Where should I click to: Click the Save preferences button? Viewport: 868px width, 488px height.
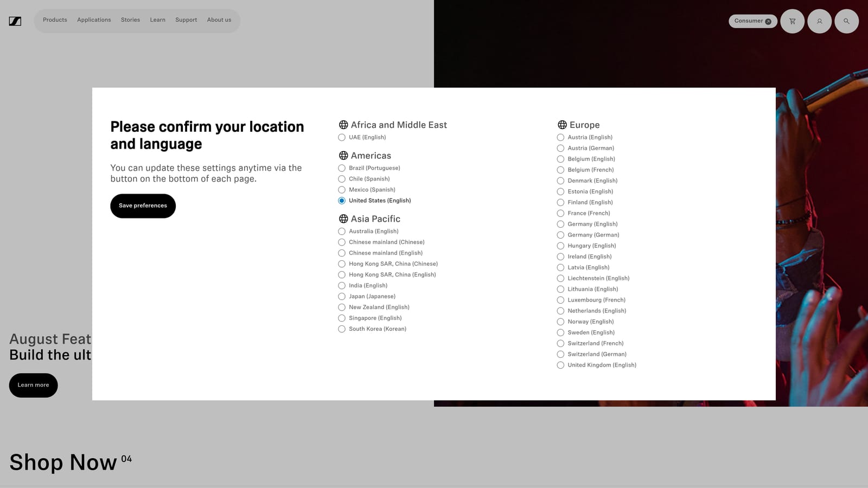point(143,206)
